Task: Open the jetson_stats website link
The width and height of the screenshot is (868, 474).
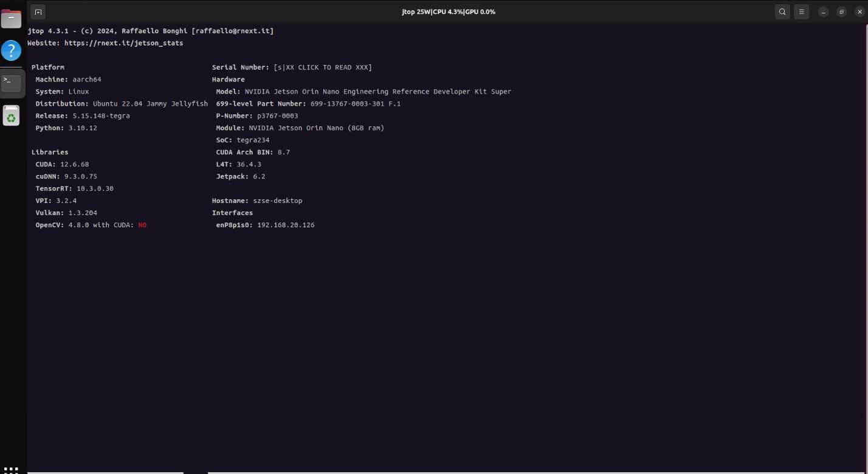Action: 123,43
